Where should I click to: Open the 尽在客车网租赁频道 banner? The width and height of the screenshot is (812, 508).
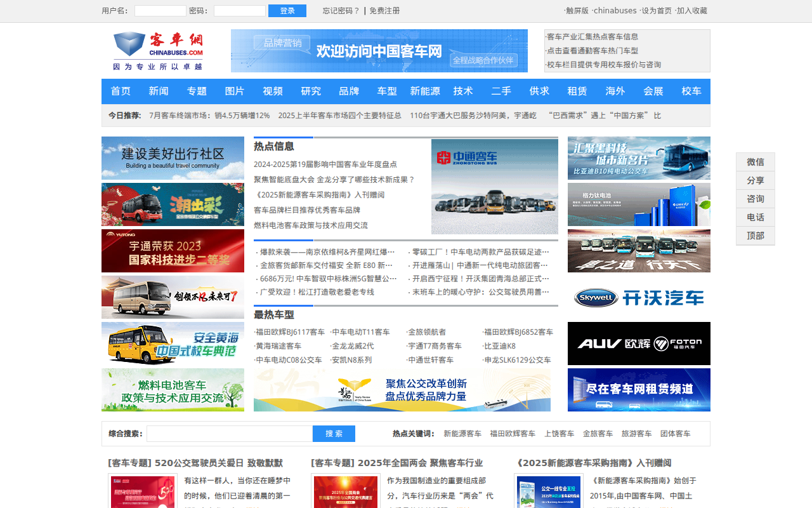pyautogui.click(x=639, y=390)
